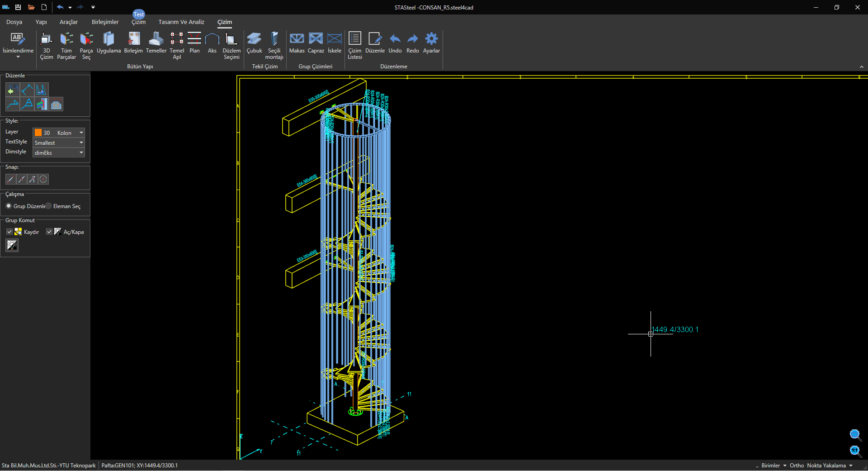Switch to the Birleşimler ribbon tab
The width and height of the screenshot is (868, 471).
[105, 22]
